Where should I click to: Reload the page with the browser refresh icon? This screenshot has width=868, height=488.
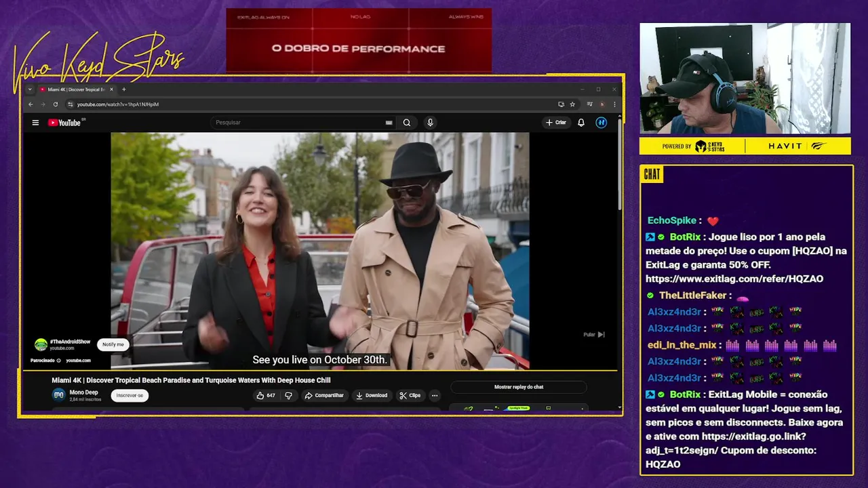(x=56, y=104)
